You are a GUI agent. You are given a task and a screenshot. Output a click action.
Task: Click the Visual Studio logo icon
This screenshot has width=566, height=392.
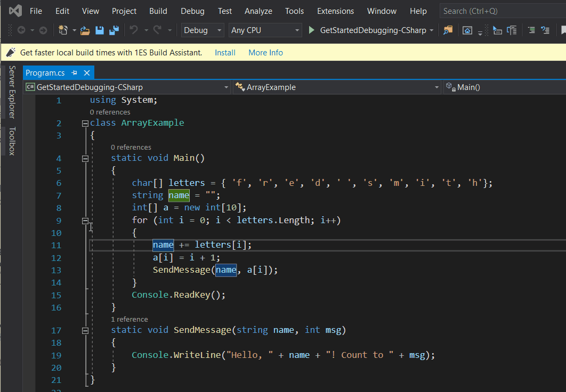[15, 11]
